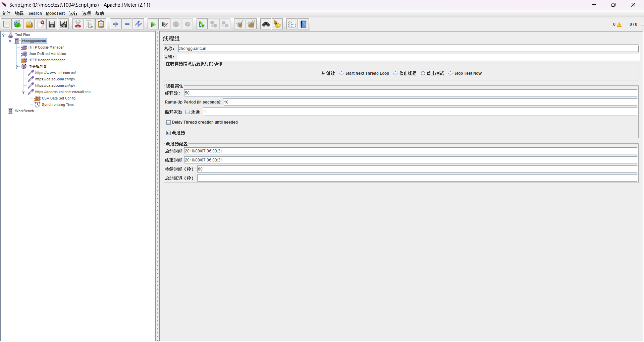Click the Remote Start All icon
644x342 pixels.
click(x=202, y=24)
